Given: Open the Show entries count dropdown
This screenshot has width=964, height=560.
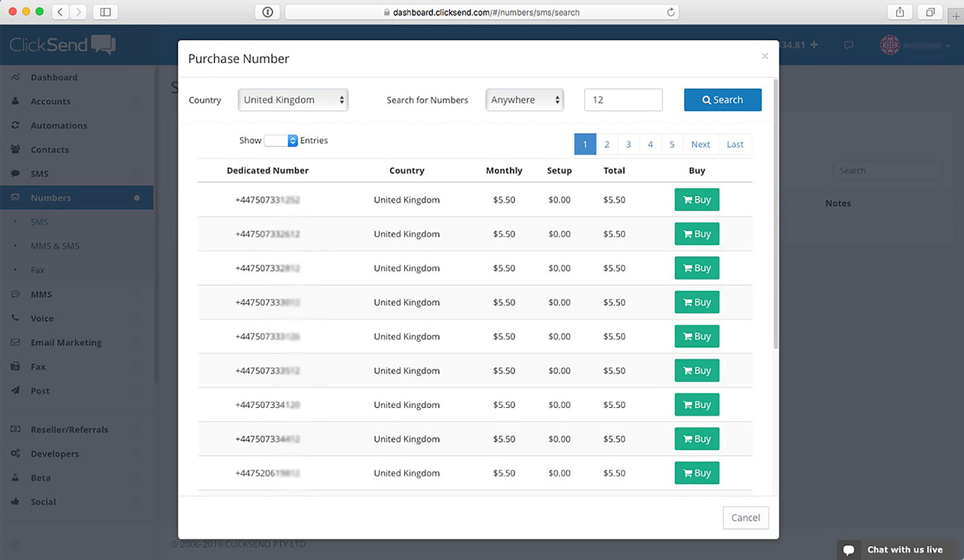Looking at the screenshot, I should 280,141.
